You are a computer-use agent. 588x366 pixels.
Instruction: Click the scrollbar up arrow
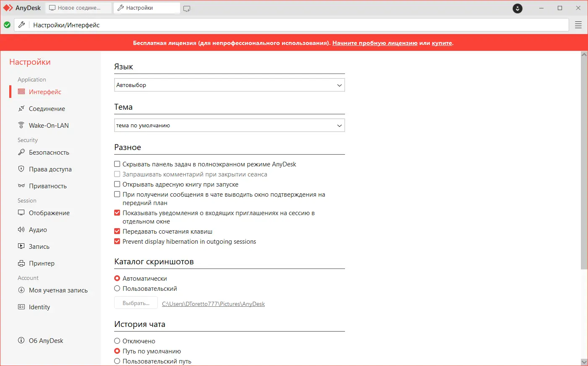(584, 54)
